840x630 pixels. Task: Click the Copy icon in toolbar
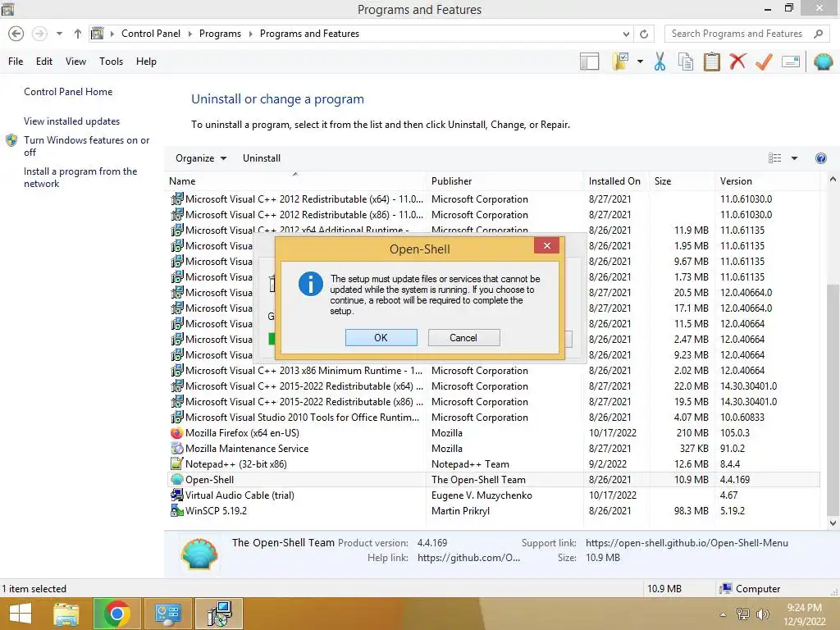pyautogui.click(x=686, y=62)
